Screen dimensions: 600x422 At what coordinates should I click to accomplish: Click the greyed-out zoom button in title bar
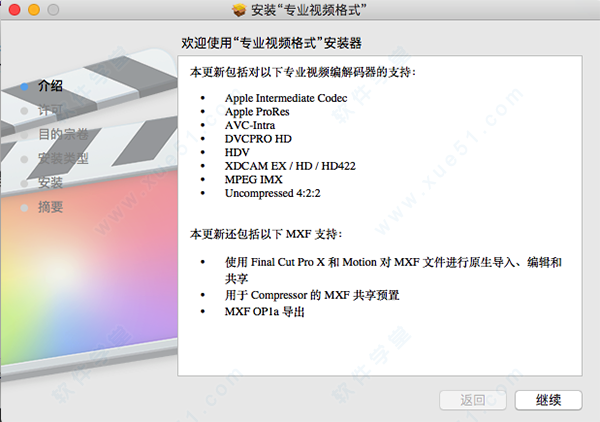tap(53, 10)
